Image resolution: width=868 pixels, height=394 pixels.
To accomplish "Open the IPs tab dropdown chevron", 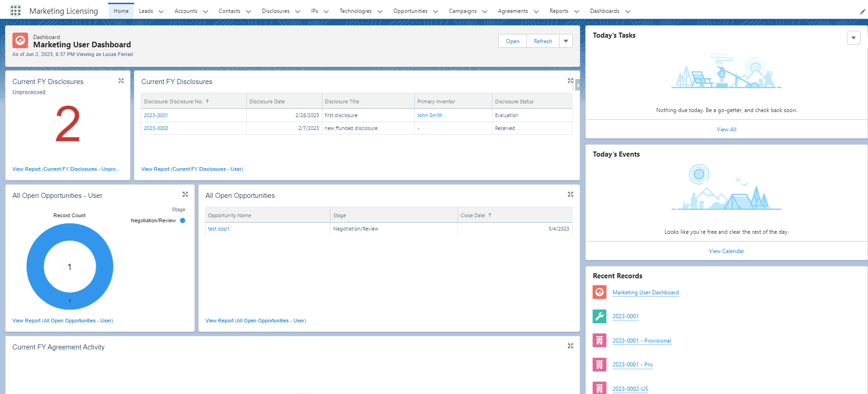I will click(326, 11).
